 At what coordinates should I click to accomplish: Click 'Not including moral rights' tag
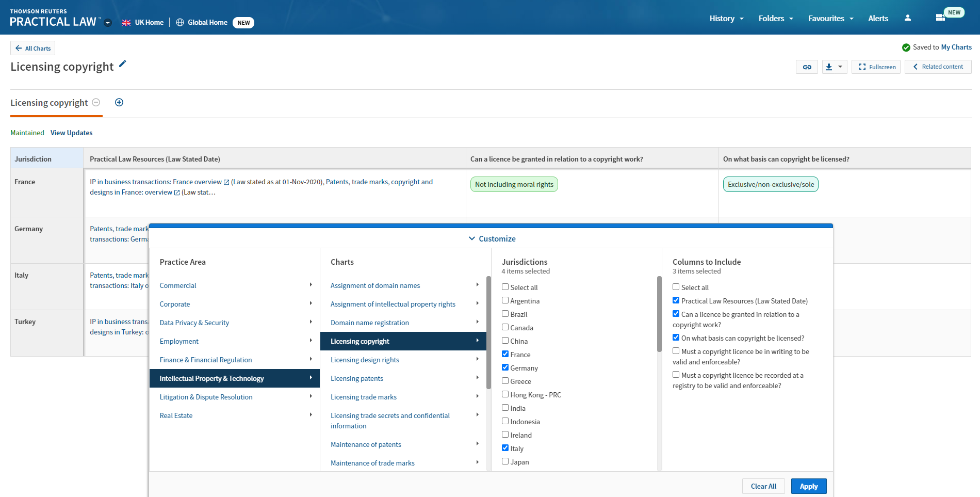[x=514, y=184]
